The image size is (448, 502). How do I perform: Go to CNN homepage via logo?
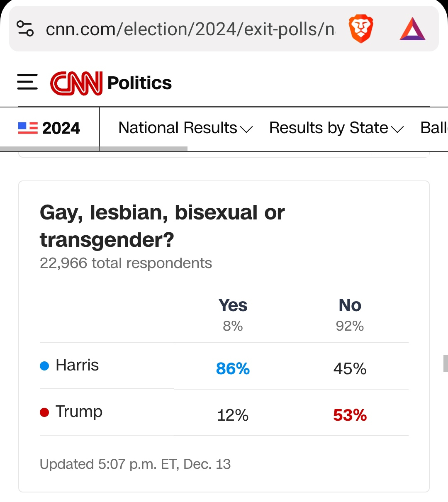click(x=76, y=83)
